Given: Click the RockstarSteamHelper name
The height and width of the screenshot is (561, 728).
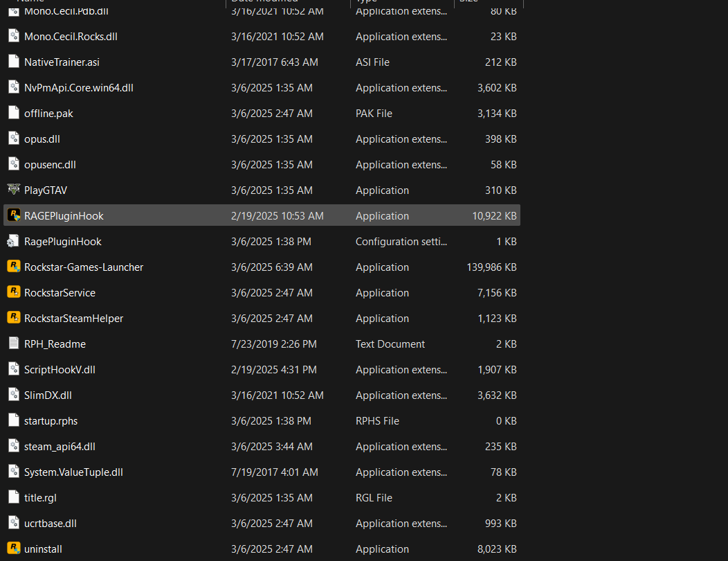Looking at the screenshot, I should point(73,319).
